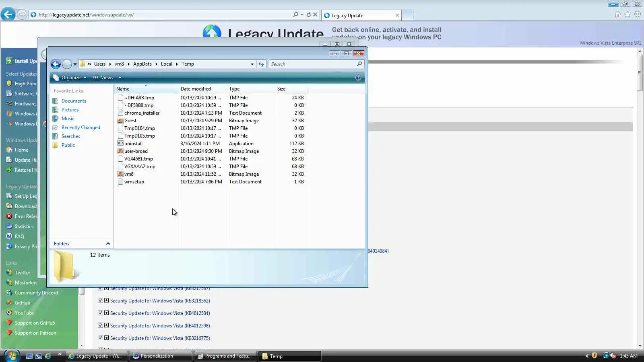Screen dimensions: 644x362
Task: Open Pictures in Favorite Links
Action: click(70, 110)
